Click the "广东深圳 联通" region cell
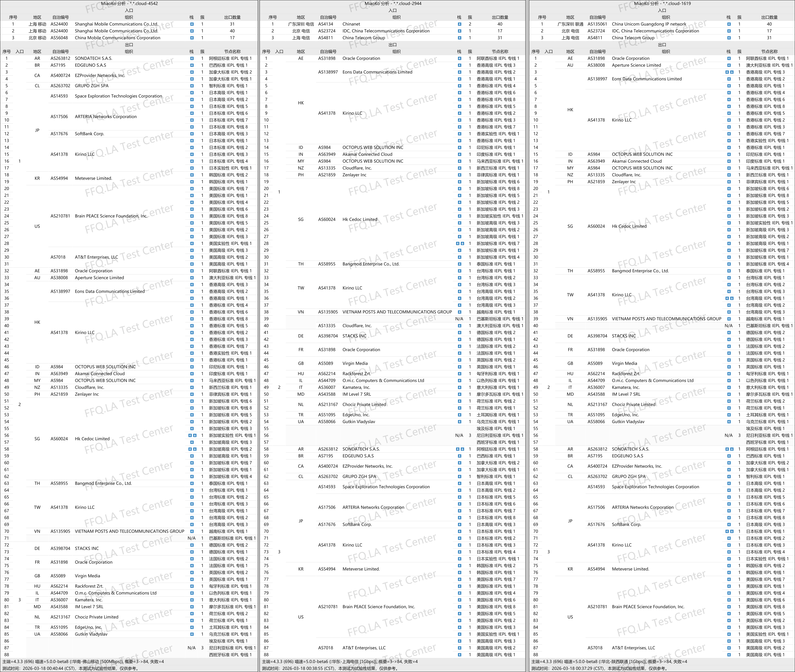This screenshot has width=795, height=672. pyautogui.click(x=571, y=24)
